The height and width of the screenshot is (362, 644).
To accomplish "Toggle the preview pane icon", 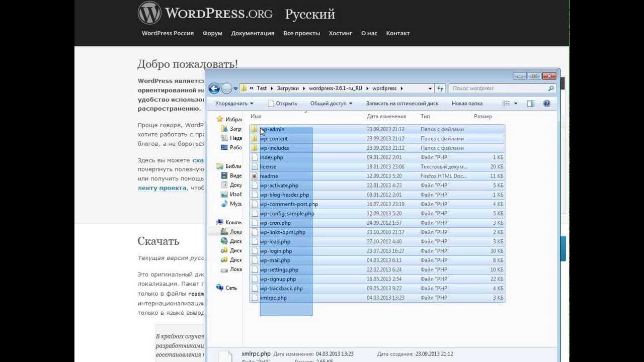I will coord(531,104).
